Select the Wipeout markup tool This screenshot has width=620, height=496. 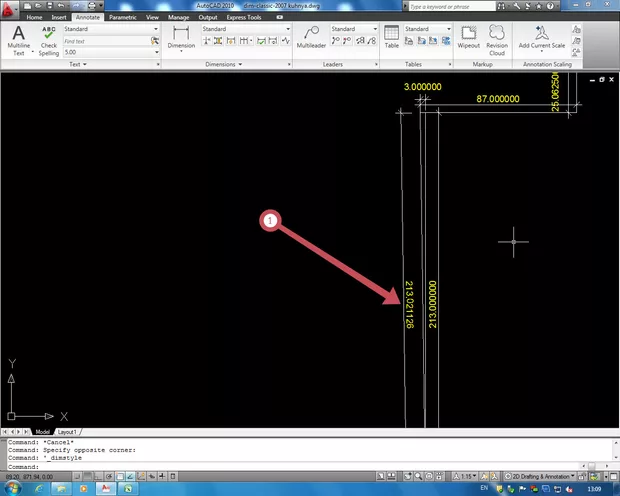(468, 37)
